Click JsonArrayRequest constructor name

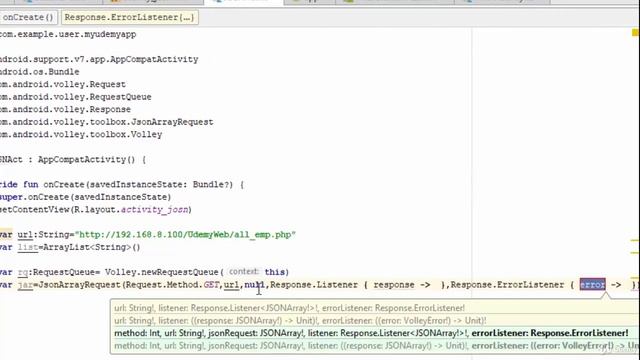coord(80,285)
